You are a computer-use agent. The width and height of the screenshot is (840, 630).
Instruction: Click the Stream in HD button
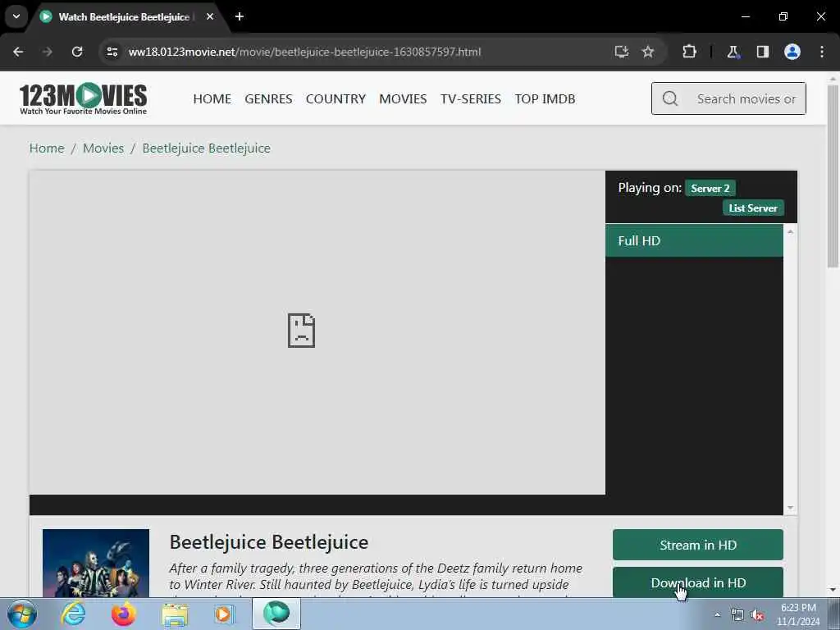pos(697,545)
